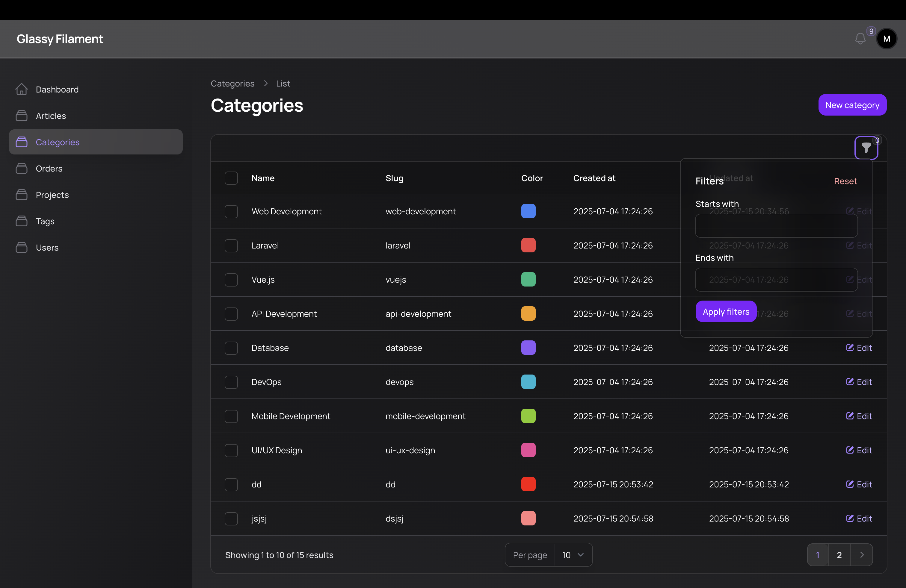Select the Vue.js row checkbox
This screenshot has width=906, height=588.
(231, 280)
